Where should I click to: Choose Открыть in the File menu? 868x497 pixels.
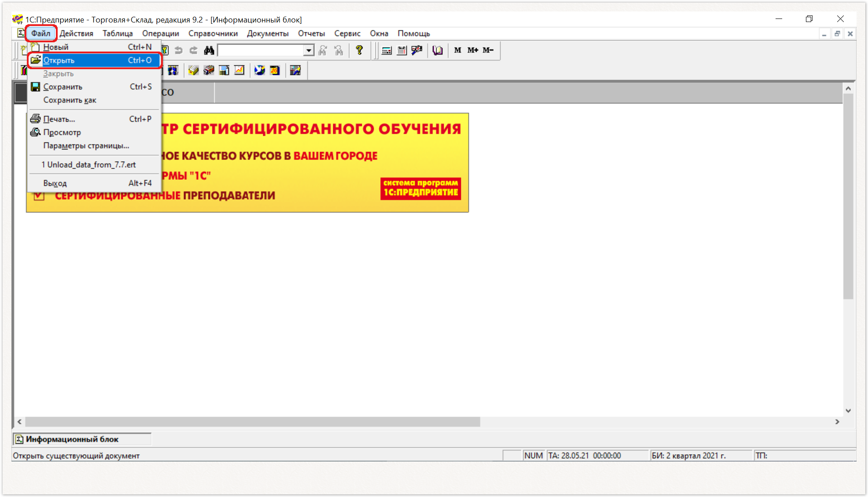(94, 60)
